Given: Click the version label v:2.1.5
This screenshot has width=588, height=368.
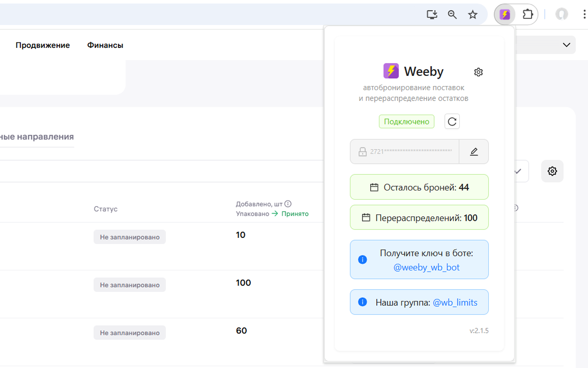Looking at the screenshot, I should (x=479, y=330).
